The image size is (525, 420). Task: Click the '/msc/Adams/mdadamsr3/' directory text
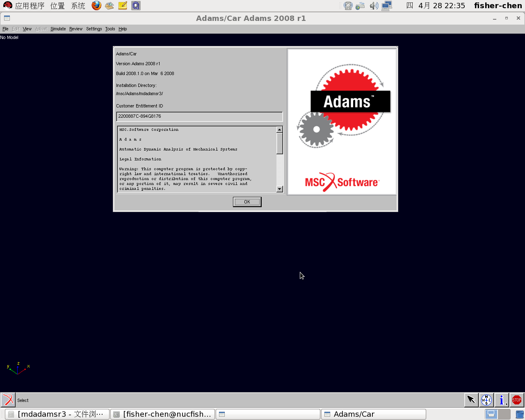click(139, 94)
